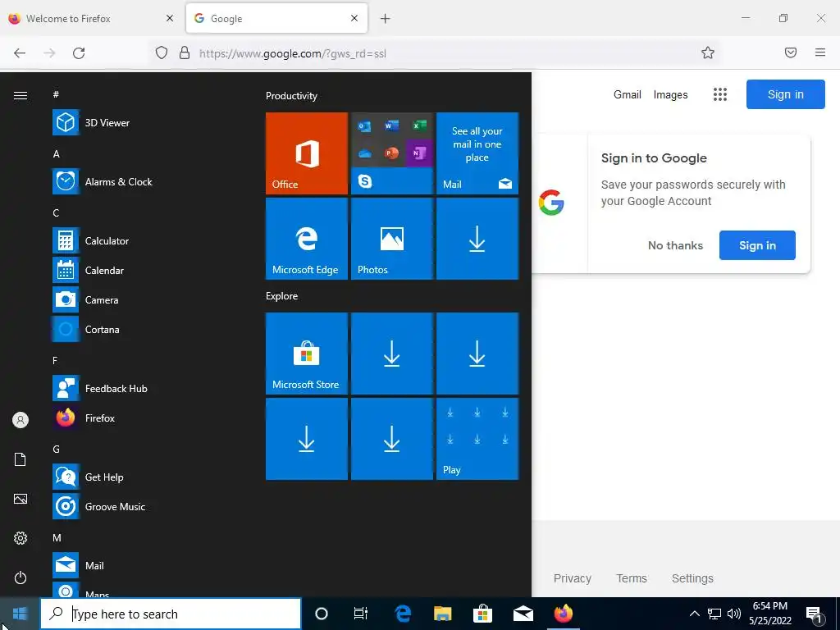840x630 pixels.
Task: Click the site security padlock icon
Action: tap(185, 52)
